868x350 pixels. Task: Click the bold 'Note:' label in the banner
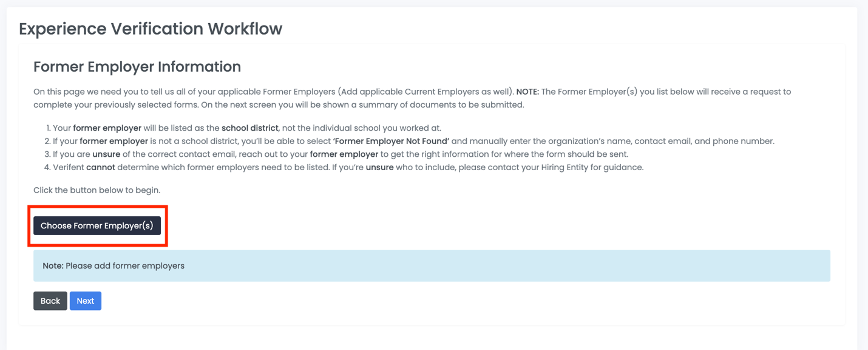coord(53,266)
